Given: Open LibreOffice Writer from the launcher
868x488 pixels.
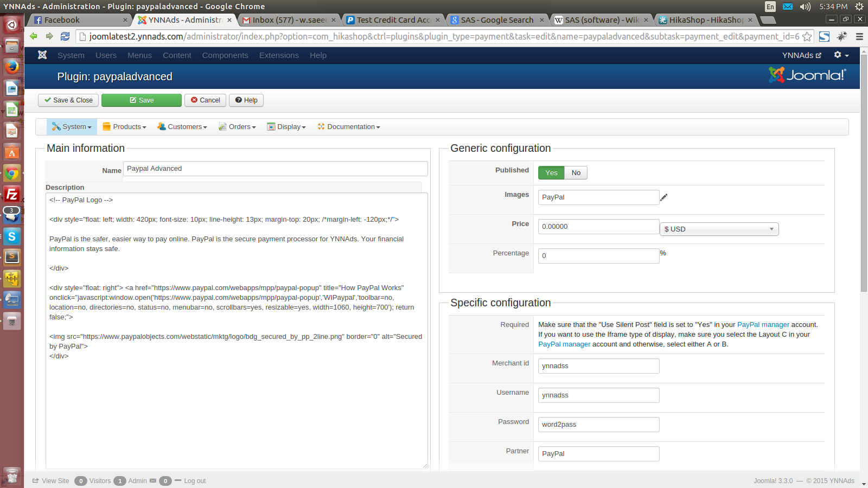Looking at the screenshot, I should click(x=12, y=88).
